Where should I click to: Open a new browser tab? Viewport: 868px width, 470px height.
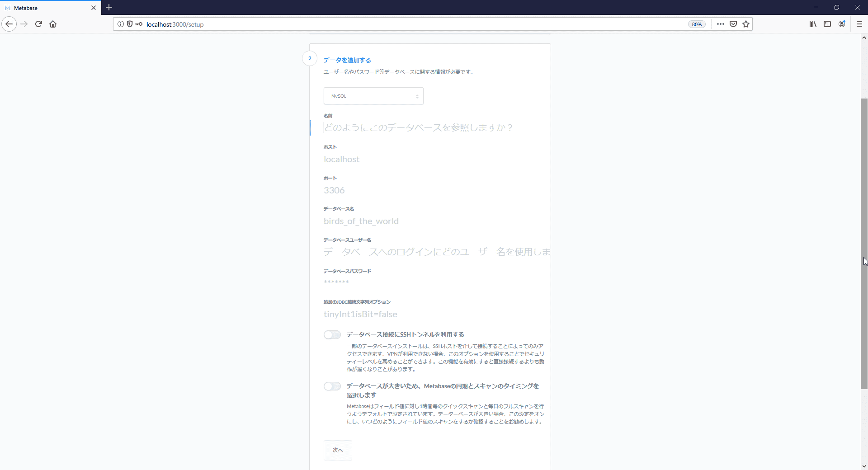coord(109,7)
